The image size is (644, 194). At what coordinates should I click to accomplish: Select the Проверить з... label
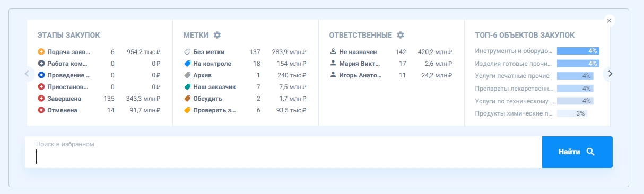(215, 110)
